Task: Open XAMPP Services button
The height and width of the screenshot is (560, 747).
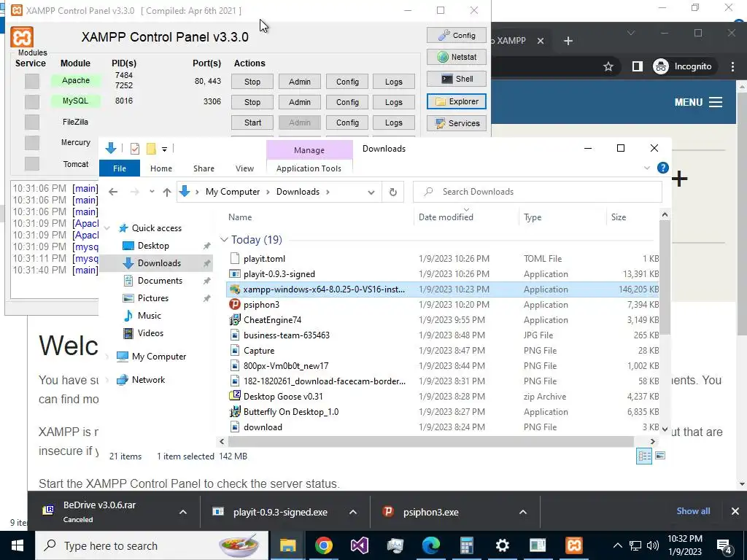Action: [x=457, y=123]
